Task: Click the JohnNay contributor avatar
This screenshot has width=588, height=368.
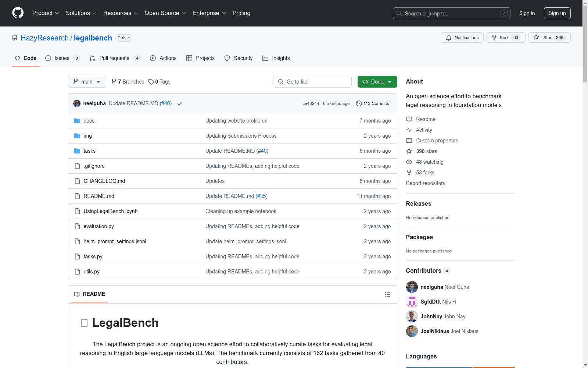Action: (412, 316)
